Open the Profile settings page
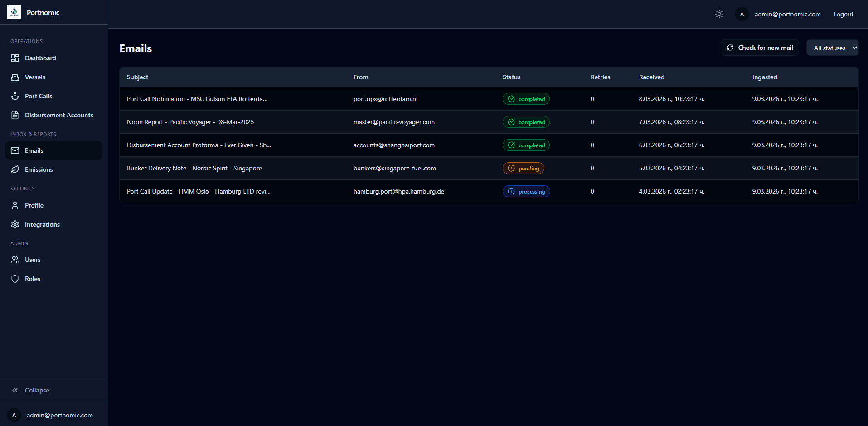The height and width of the screenshot is (426, 868). point(34,205)
